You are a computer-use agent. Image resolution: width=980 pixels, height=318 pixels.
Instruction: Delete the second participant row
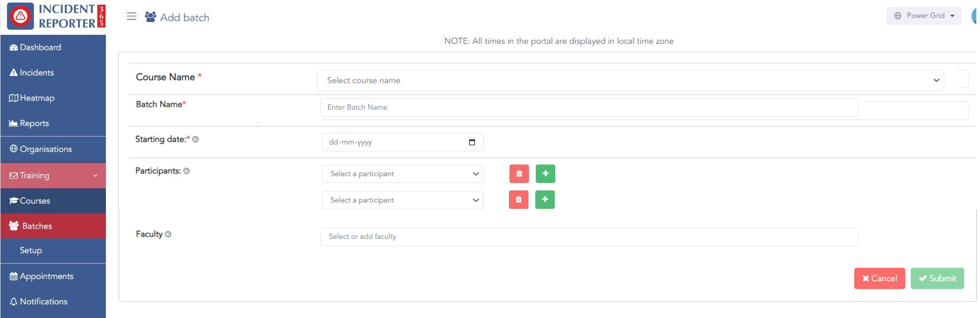click(518, 200)
